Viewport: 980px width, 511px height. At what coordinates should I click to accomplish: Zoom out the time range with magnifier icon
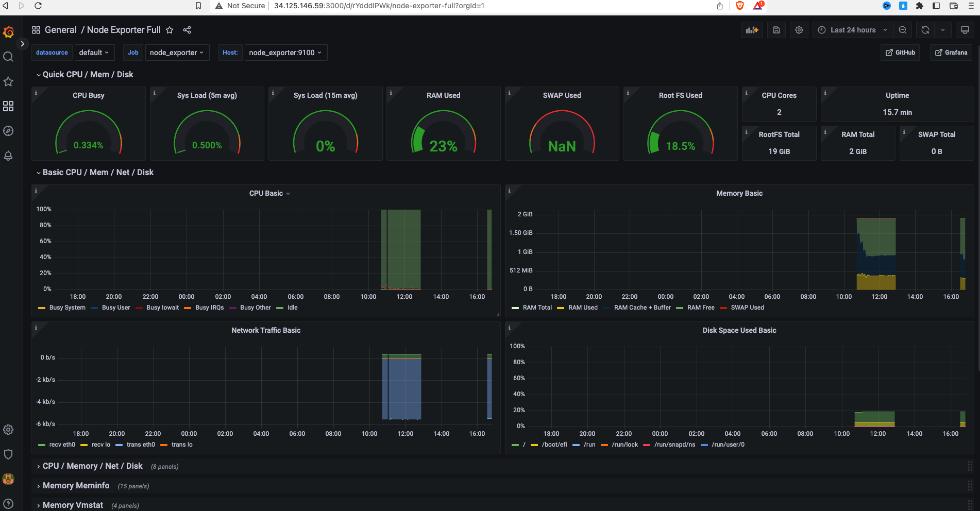(903, 30)
